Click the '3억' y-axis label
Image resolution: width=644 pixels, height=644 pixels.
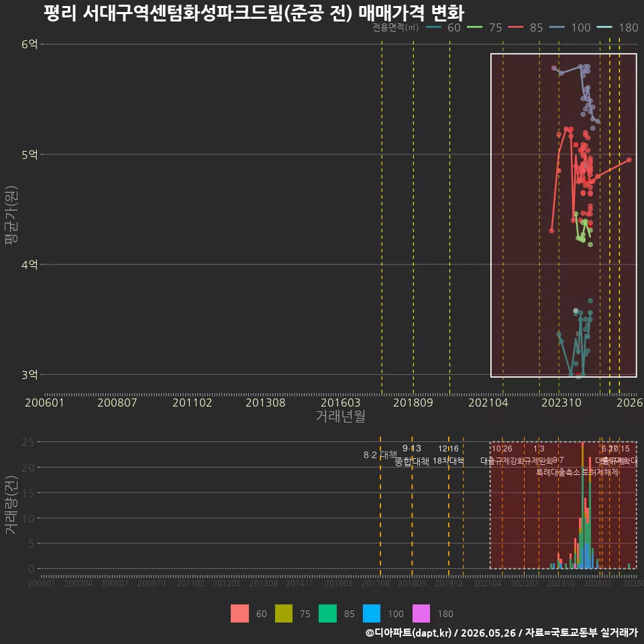[30, 374]
